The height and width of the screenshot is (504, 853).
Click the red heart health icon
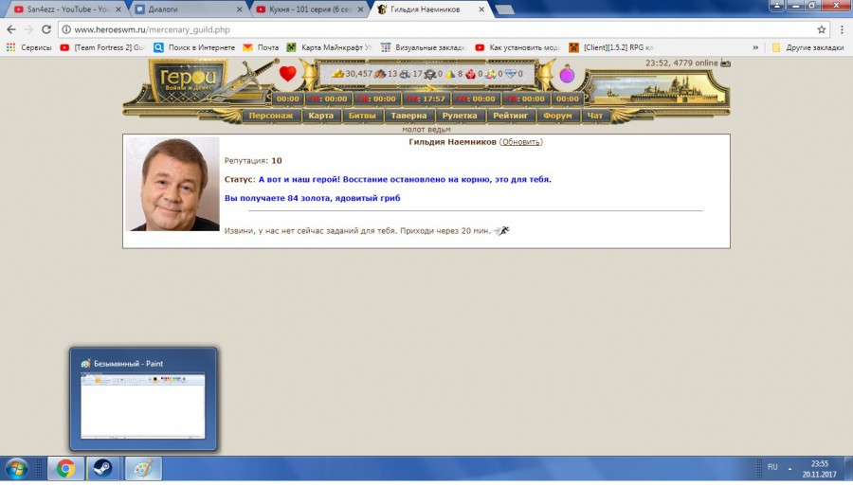(288, 73)
